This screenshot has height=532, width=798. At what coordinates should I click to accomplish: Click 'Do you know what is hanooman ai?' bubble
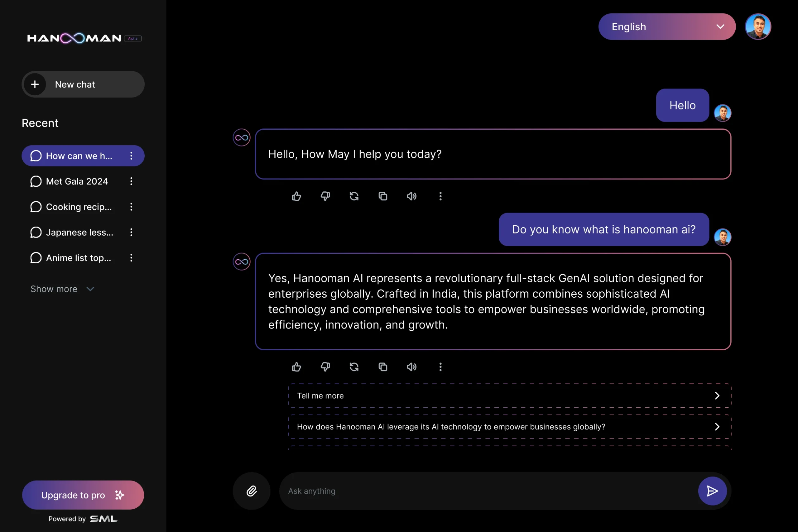[x=603, y=229]
